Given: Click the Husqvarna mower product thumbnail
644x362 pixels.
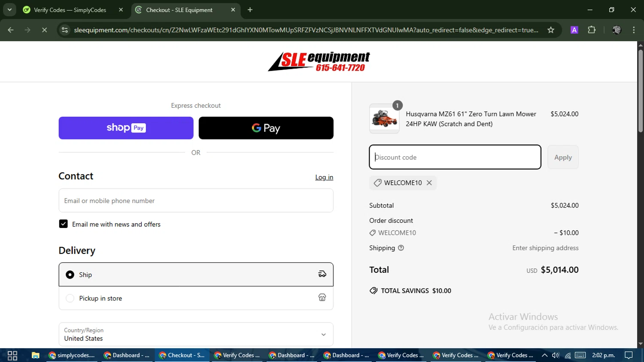Looking at the screenshot, I should [384, 119].
